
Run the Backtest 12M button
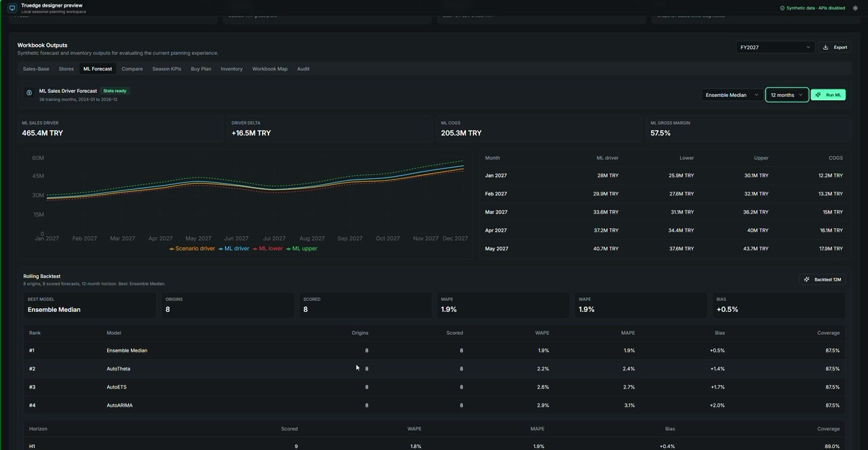822,279
